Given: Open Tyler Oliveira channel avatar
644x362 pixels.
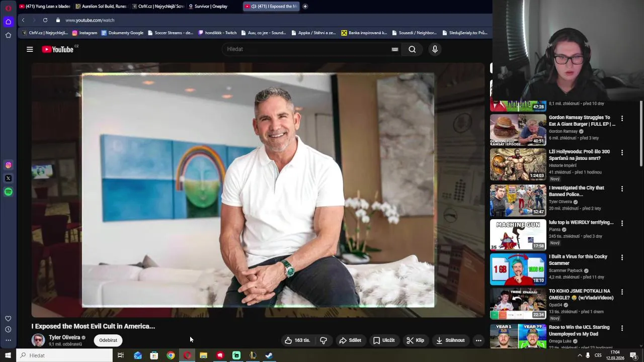Looking at the screenshot, I should click(38, 340).
